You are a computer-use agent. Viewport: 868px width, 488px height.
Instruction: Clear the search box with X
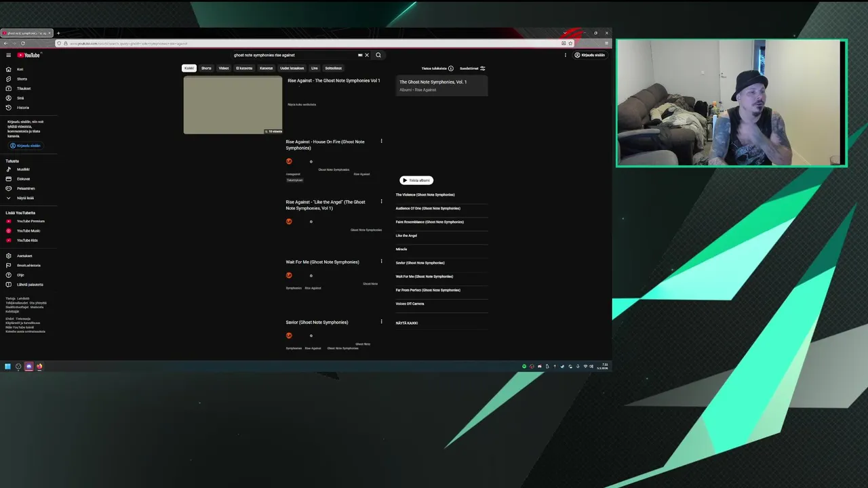(x=367, y=55)
